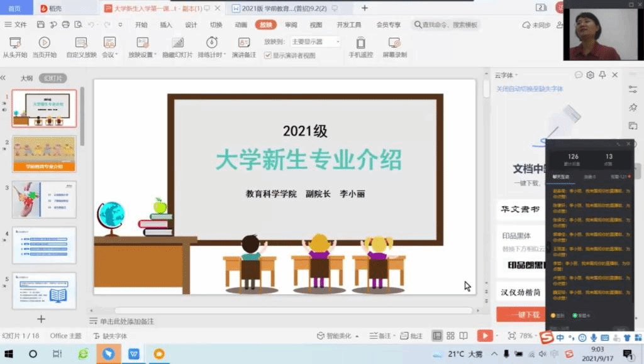644x364 pixels.
Task: Switch to slide sorter view in status bar
Action: tap(450, 336)
